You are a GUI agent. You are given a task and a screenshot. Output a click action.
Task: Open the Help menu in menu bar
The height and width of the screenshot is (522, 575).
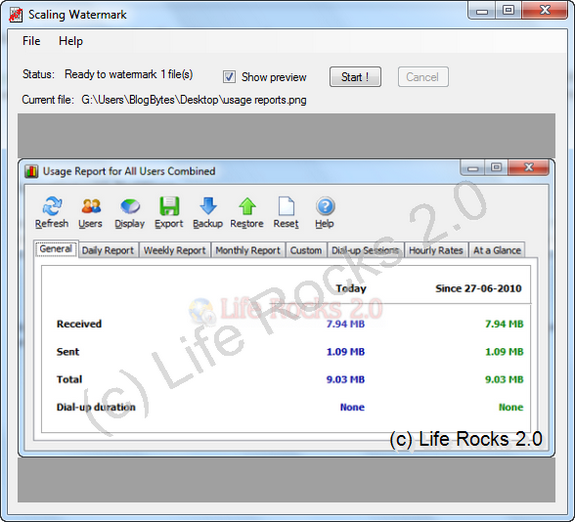(x=71, y=41)
